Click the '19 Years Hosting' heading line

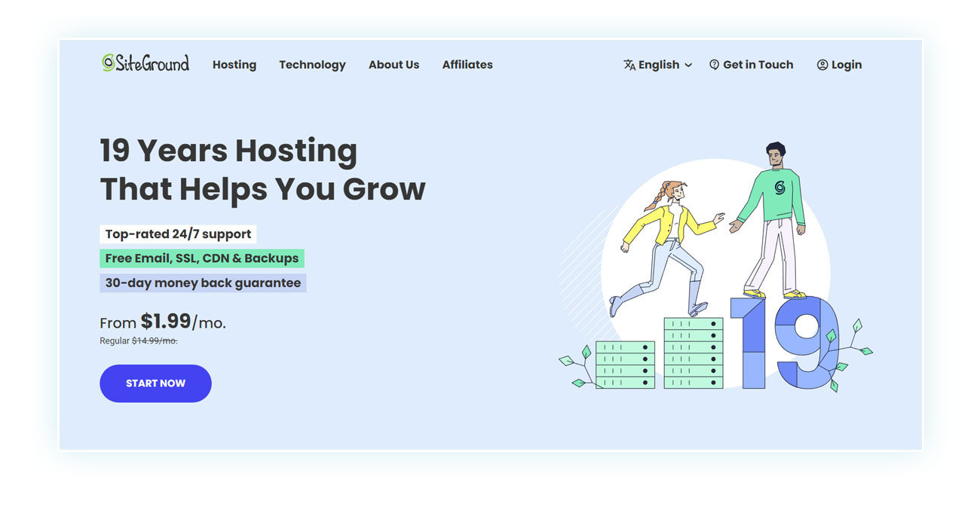228,151
